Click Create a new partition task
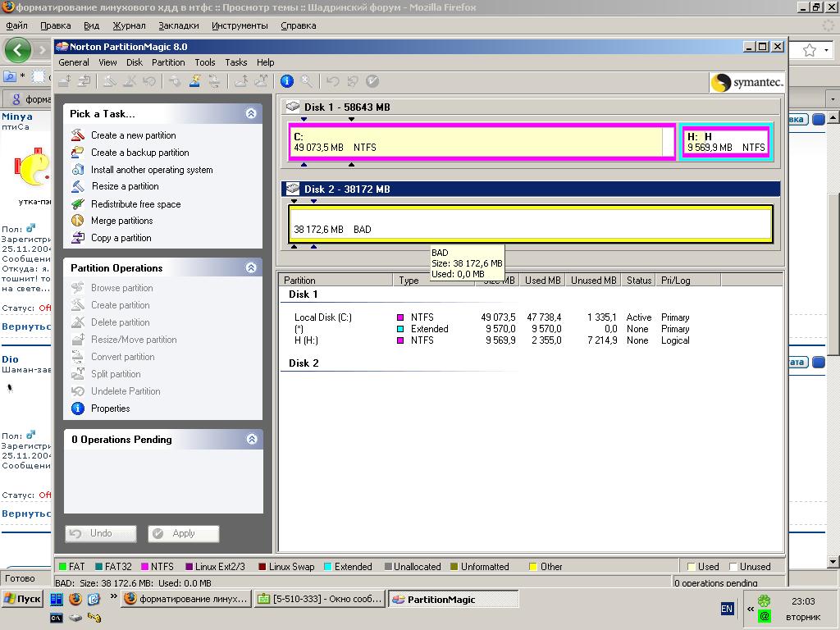 [133, 135]
